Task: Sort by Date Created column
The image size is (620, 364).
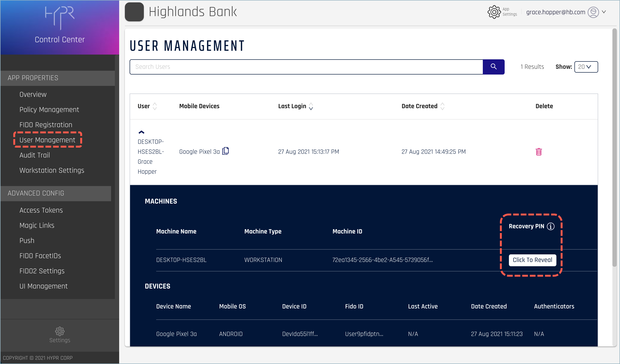Action: (442, 106)
